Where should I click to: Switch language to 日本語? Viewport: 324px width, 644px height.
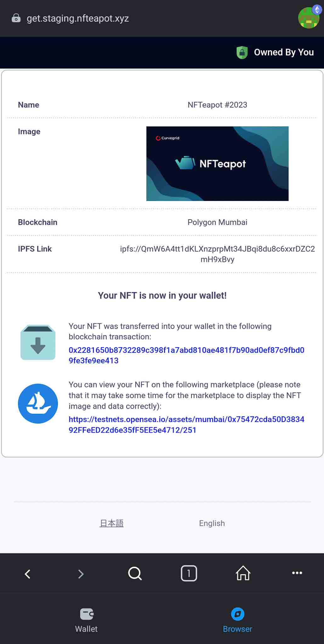[x=111, y=523]
